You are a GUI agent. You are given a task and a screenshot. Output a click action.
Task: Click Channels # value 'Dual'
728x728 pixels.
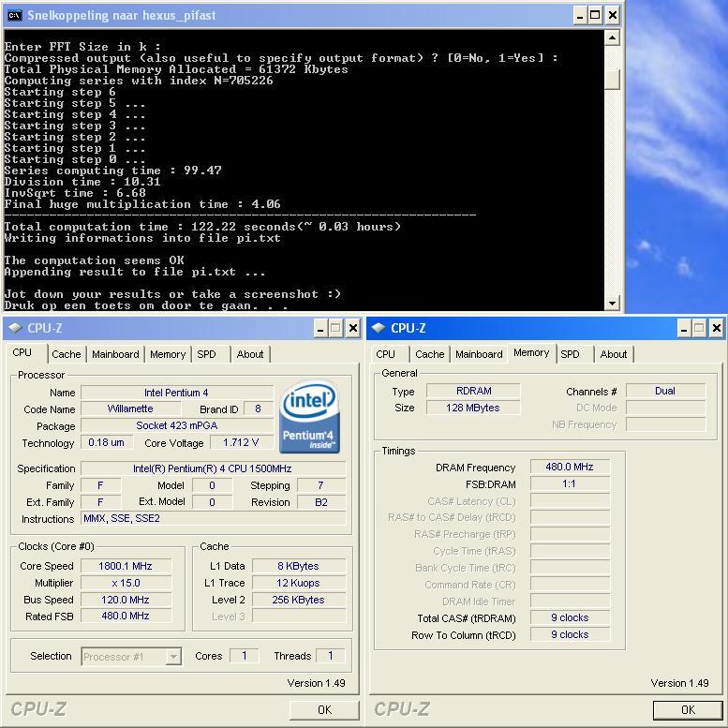point(665,391)
